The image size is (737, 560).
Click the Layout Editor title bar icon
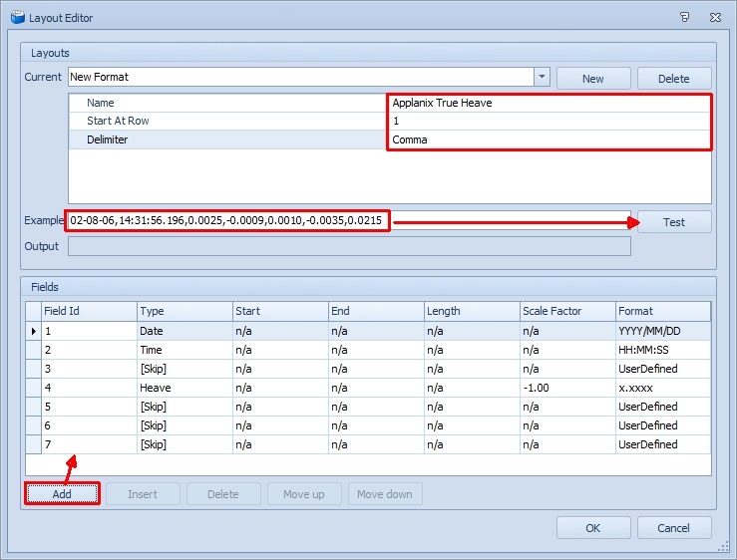(16, 17)
